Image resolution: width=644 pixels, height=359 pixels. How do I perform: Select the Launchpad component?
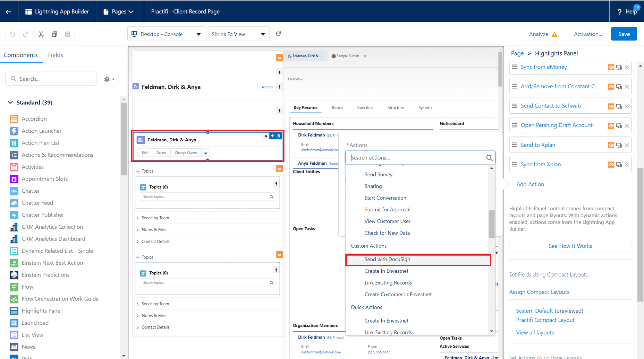(x=35, y=323)
